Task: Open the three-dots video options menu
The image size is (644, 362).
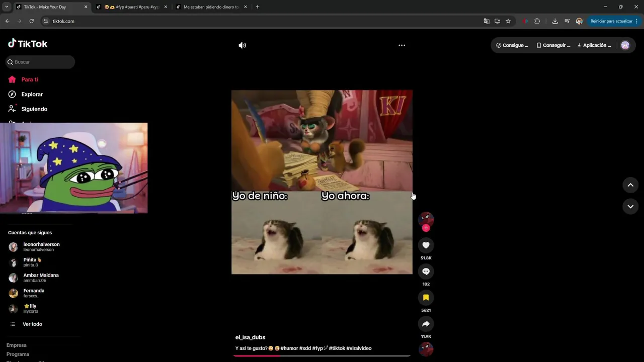Action: coord(401,45)
